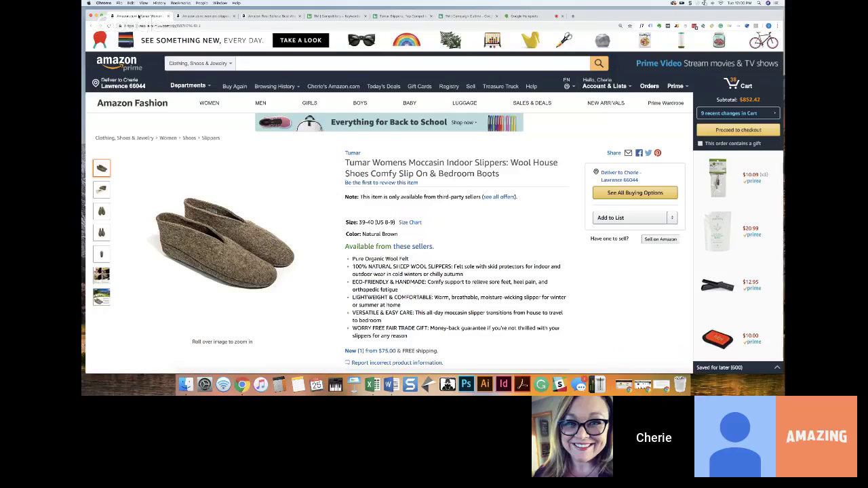The image size is (868, 488).
Task: Click in the Amazon search field
Action: (x=413, y=63)
